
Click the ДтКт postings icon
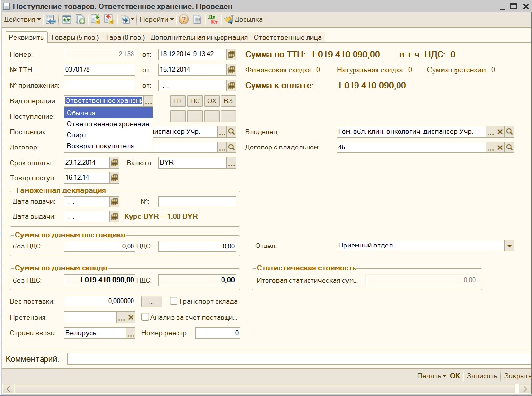tap(213, 20)
